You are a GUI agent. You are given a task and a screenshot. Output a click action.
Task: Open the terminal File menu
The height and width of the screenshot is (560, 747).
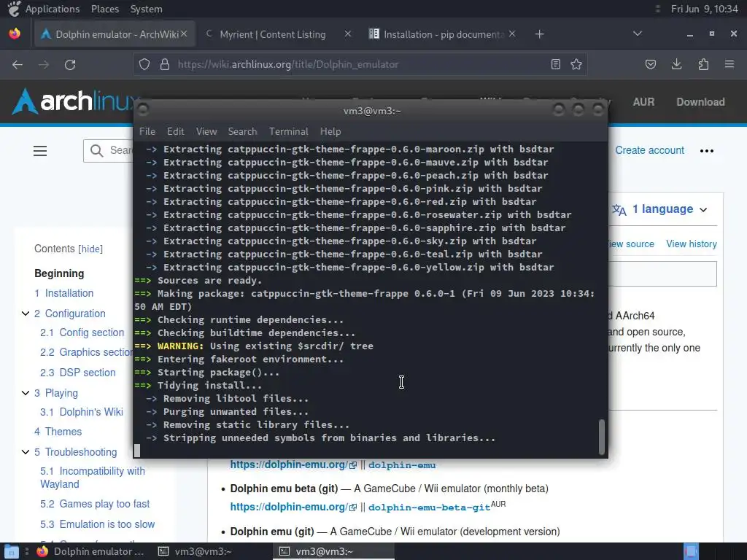(147, 131)
